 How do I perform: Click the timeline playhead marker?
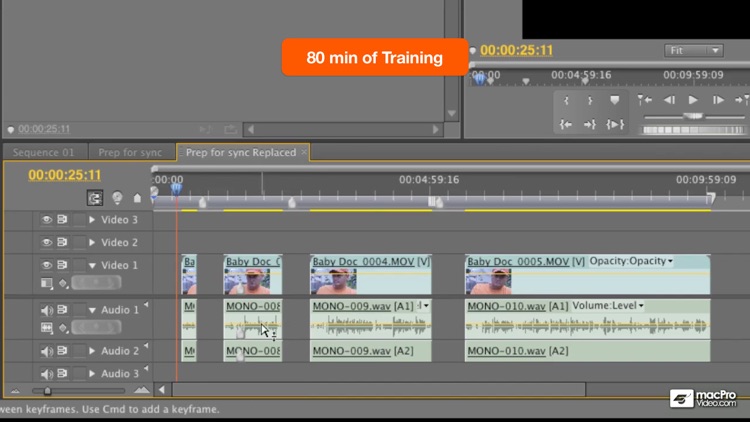[176, 189]
